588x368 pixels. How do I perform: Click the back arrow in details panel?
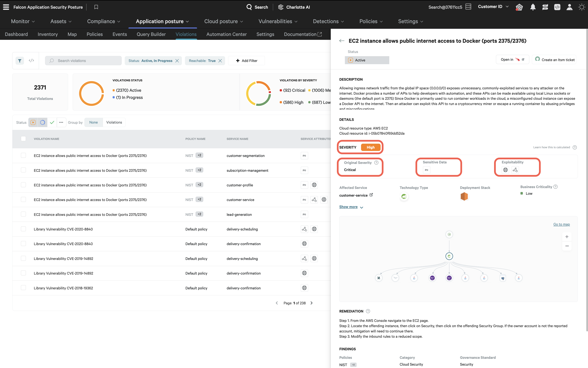342,41
